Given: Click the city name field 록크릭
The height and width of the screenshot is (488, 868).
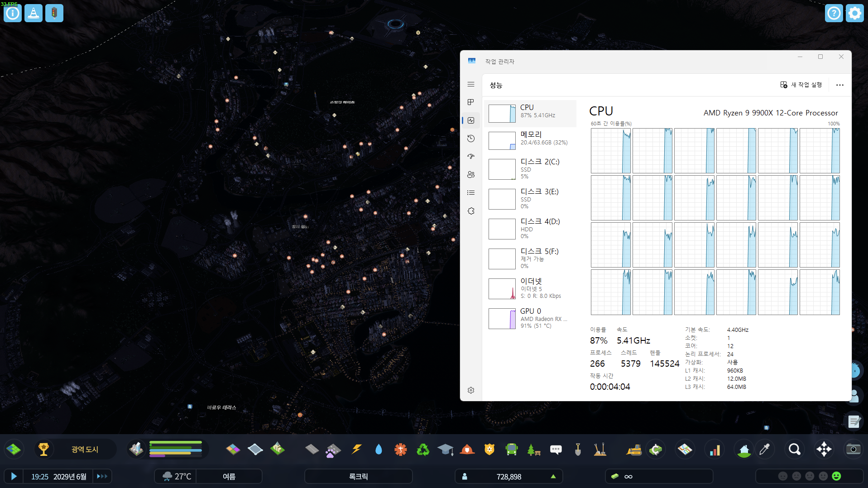Looking at the screenshot, I should pos(358,476).
